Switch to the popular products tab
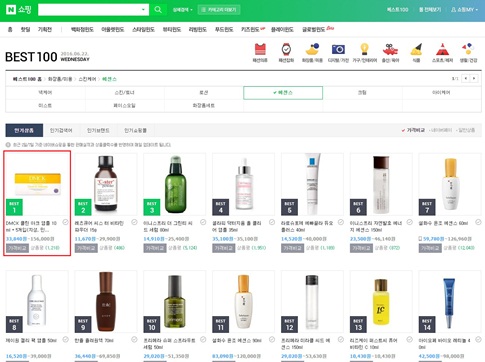The width and height of the screenshot is (485, 362). point(24,130)
